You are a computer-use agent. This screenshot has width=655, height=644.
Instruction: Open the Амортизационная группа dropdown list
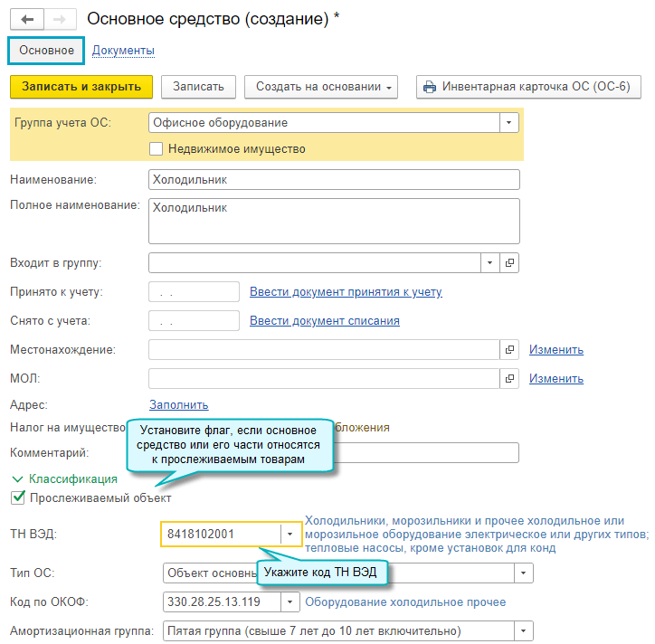click(x=523, y=630)
